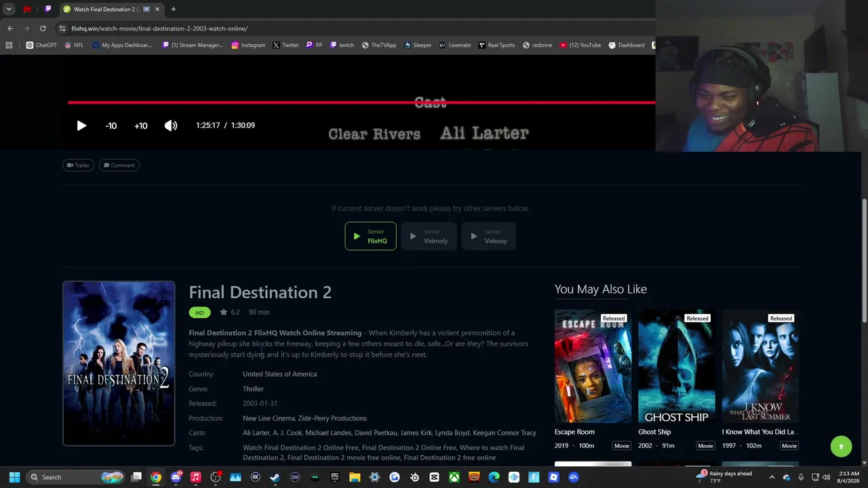
Task: Open the My Apps Dashboard bookmark
Action: [122, 45]
